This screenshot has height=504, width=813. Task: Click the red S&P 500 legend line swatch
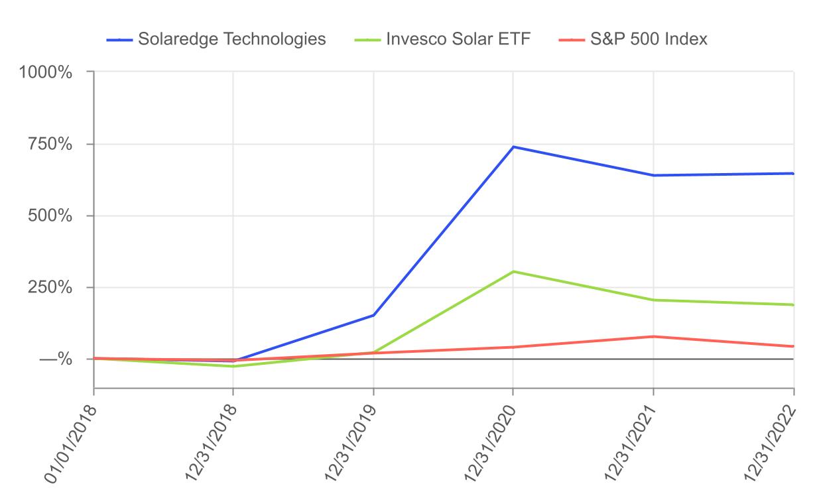572,40
